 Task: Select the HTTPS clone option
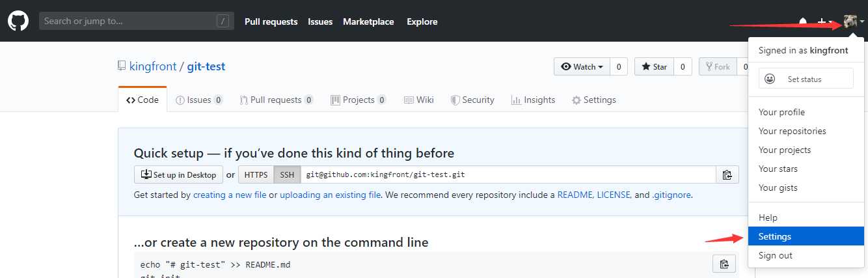256,174
